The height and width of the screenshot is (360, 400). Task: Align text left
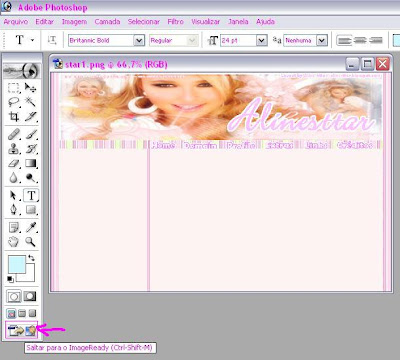tap(344, 40)
